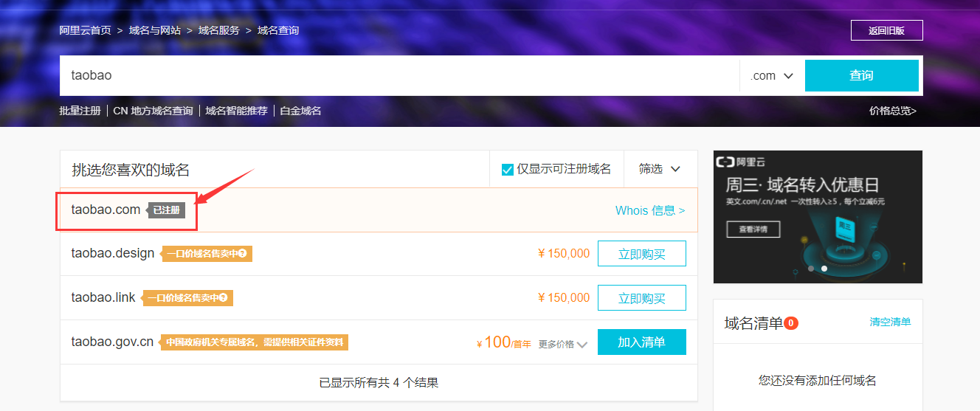Click the 域名清单 count badge
The height and width of the screenshot is (411, 980).
pos(791,323)
